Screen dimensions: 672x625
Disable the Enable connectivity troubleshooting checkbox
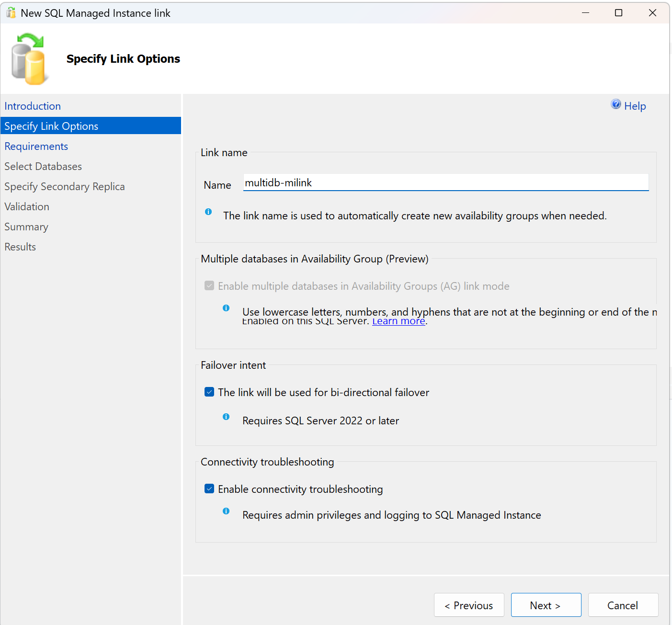(x=209, y=489)
